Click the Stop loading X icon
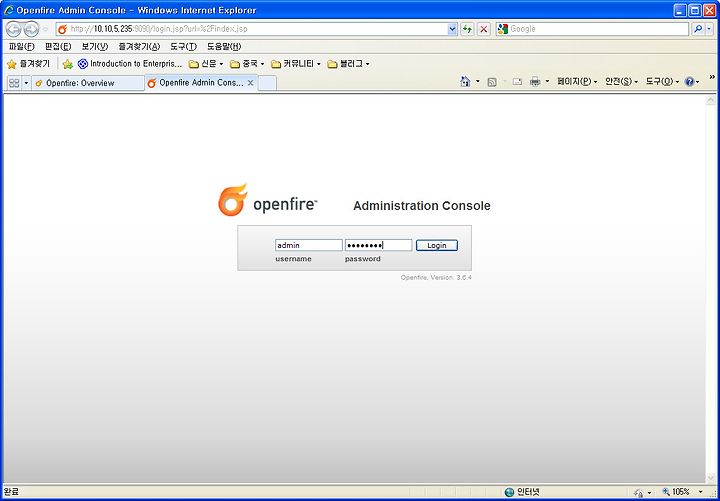Image resolution: width=720 pixels, height=501 pixels. (483, 29)
